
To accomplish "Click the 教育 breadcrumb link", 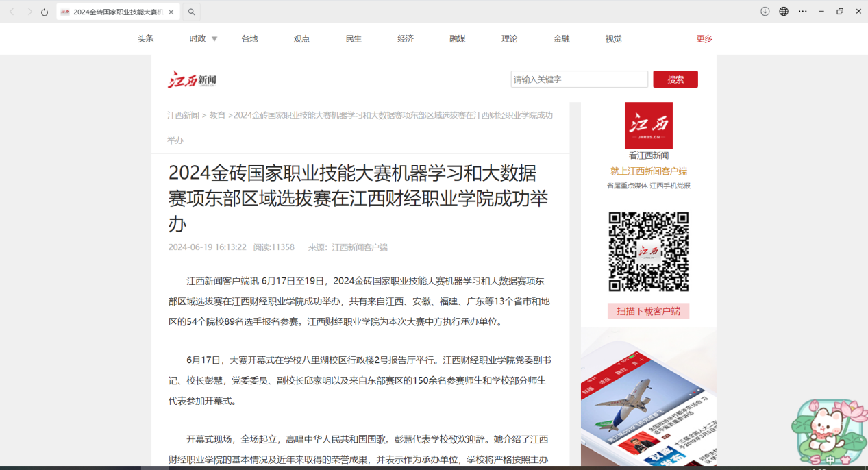I will tap(217, 115).
